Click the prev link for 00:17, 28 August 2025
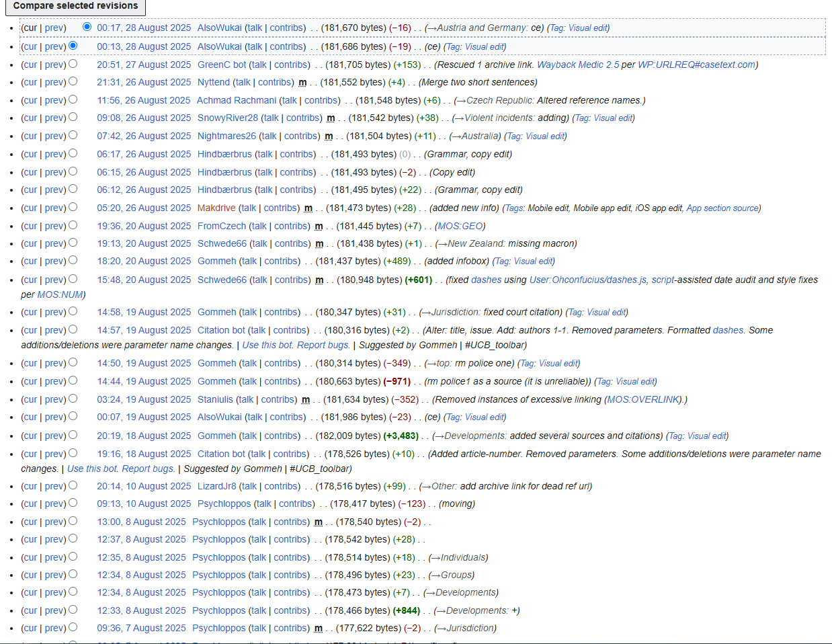 point(55,28)
